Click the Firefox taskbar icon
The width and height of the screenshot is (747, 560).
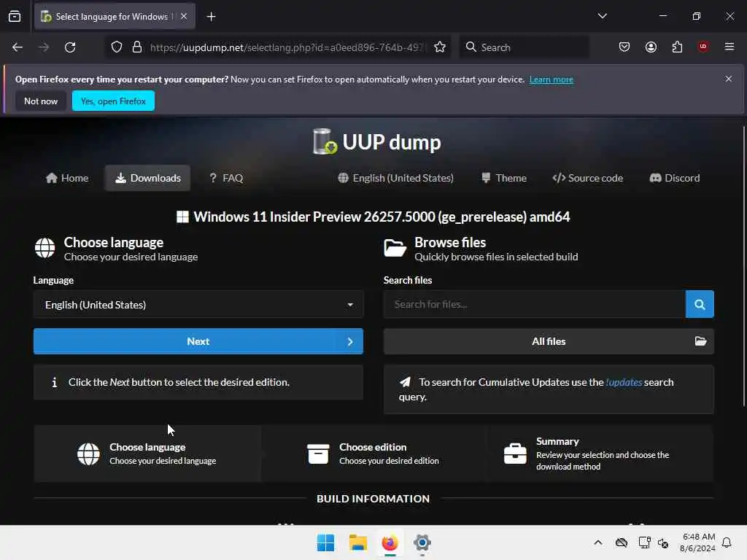390,542
